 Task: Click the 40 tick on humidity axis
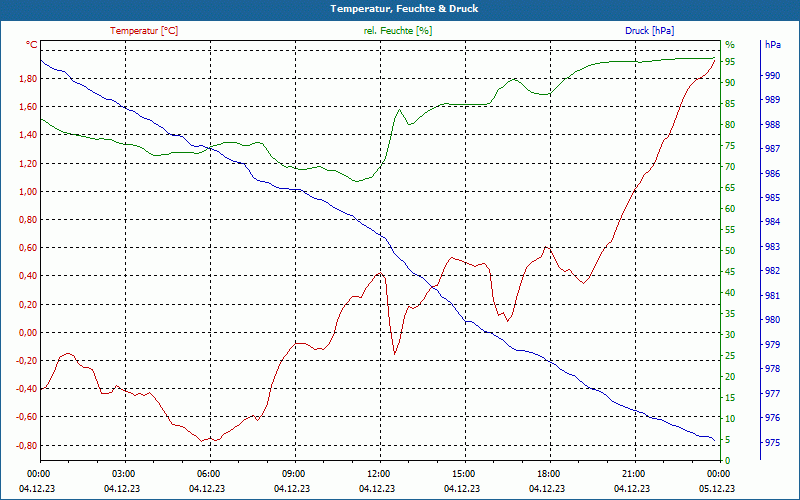730,293
